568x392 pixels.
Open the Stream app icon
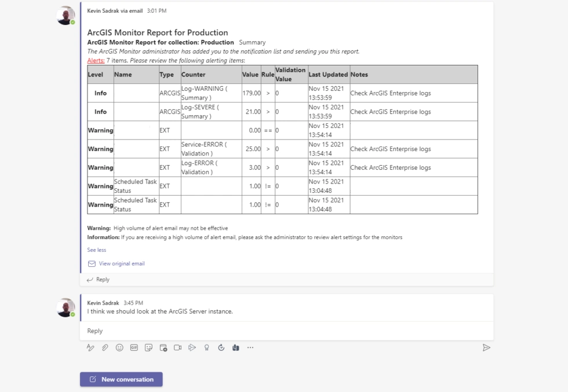coord(192,347)
